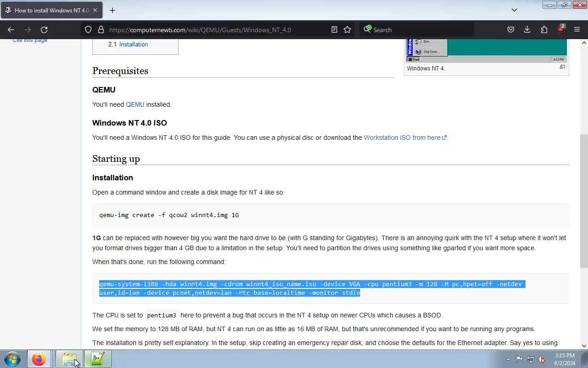Open the Windows Start button
The width and height of the screenshot is (588, 368).
pos(12,359)
